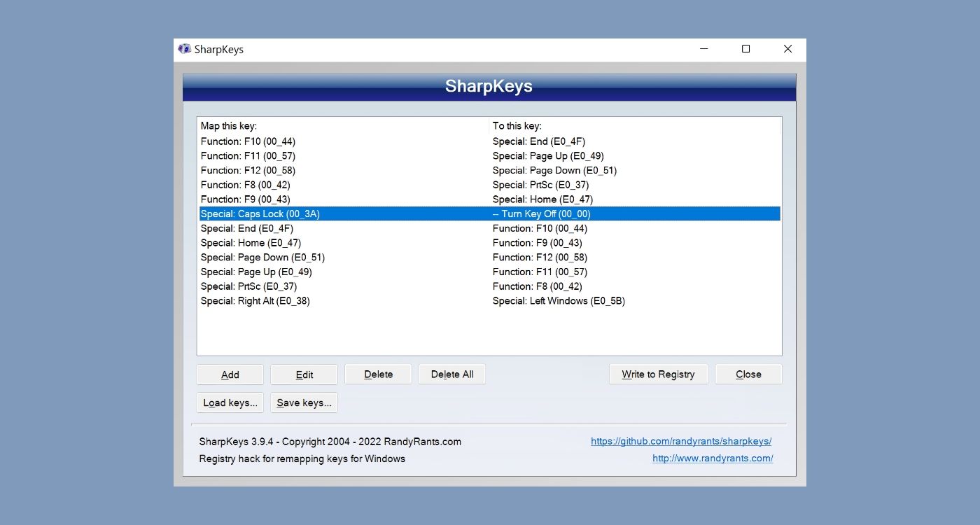Select row 'Special: Home (E0_47)' in Map column
Screen dimensions: 980x525
(x=251, y=243)
